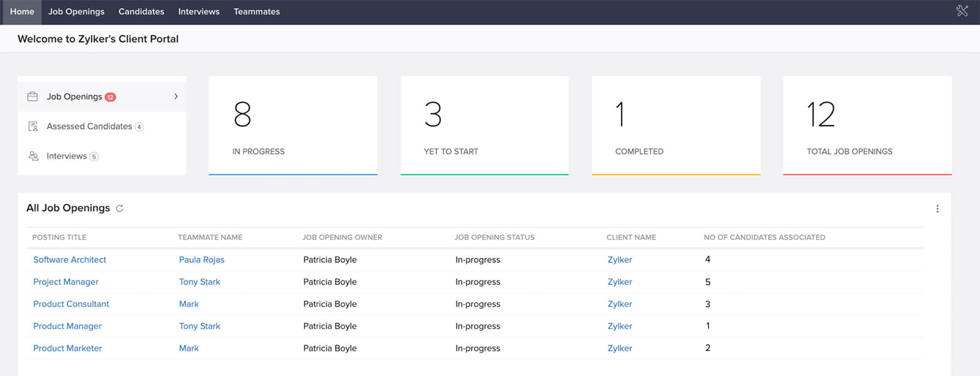The image size is (980, 376).
Task: Expand Job Openings chevron arrow
Action: pos(176,97)
